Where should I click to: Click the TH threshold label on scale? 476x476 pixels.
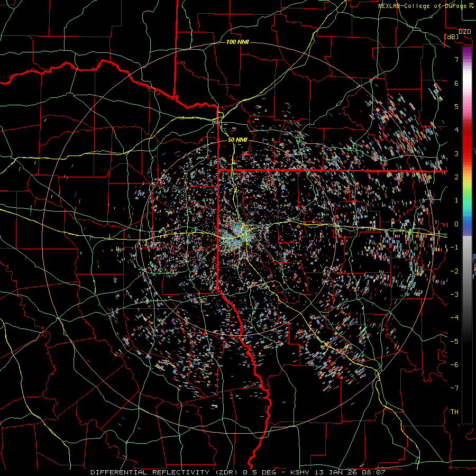[x=454, y=412]
